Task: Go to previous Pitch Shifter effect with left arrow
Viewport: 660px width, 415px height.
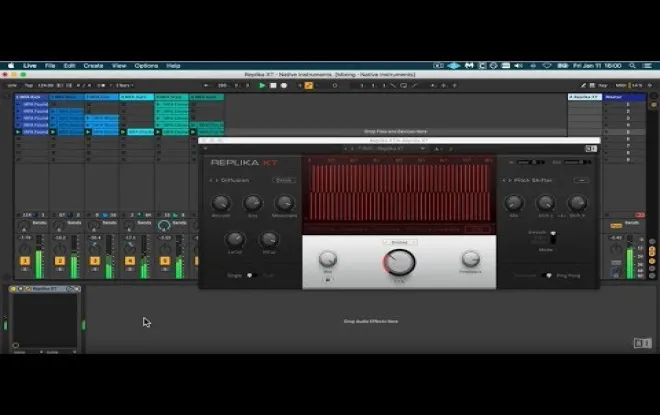Action: click(x=504, y=180)
